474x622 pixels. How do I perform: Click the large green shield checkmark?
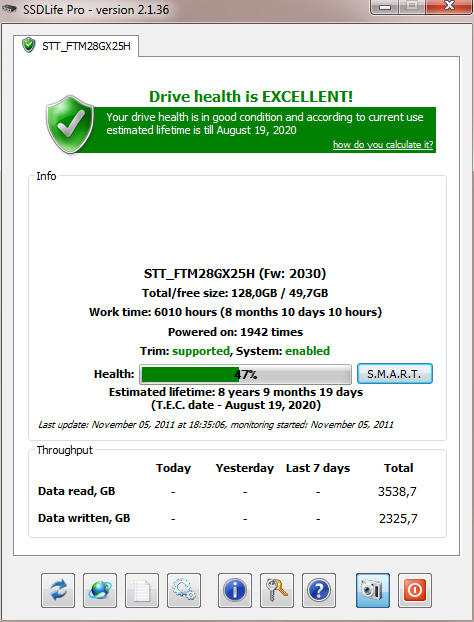70,125
